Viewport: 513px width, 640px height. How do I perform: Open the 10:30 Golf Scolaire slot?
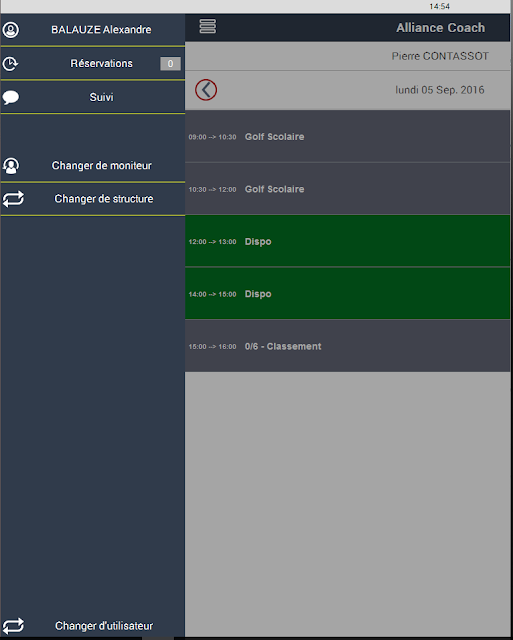[347, 189]
